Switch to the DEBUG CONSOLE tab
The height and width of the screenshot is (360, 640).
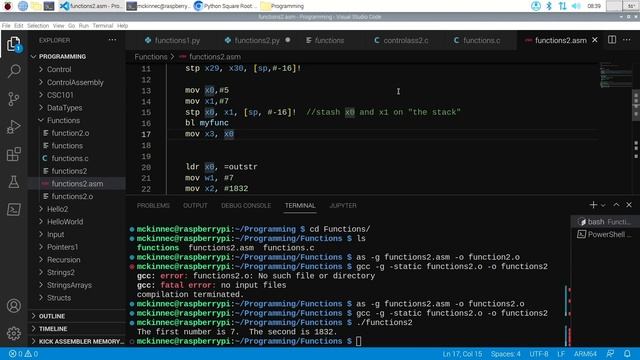pos(246,206)
